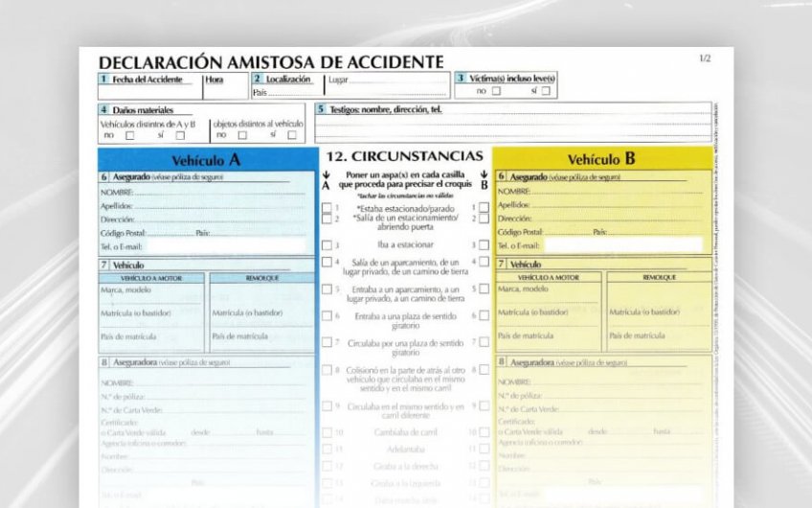Mark Vehicle A box 1 'Estaba estacionado/parado'
Image resolution: width=812 pixels, height=508 pixels.
pos(327,208)
